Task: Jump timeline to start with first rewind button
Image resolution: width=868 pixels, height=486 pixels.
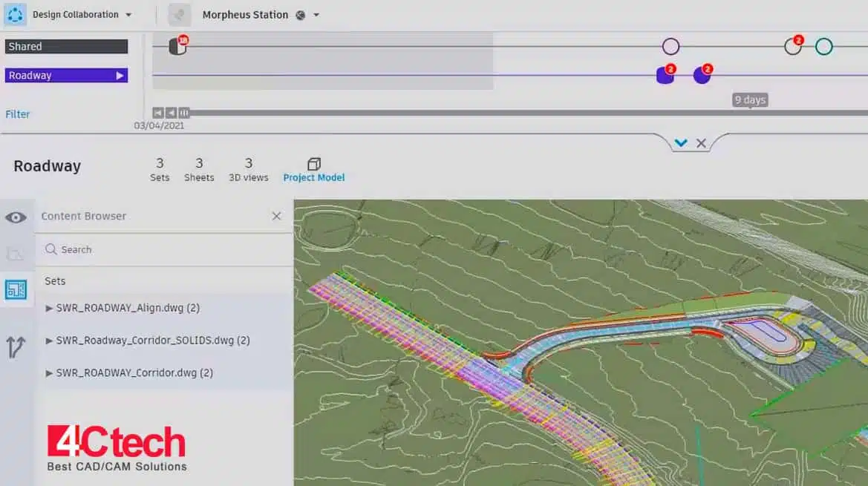Action: tap(157, 113)
